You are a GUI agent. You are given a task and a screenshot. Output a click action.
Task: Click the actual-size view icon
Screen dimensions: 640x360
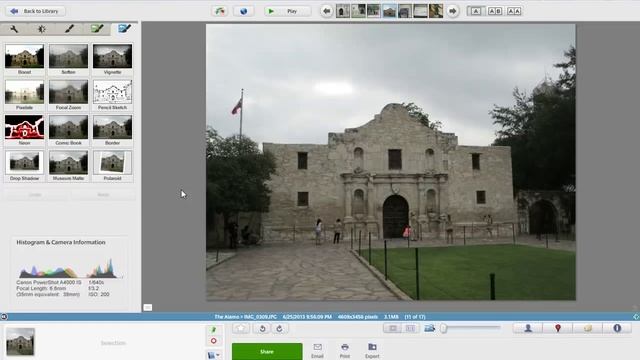pyautogui.click(x=410, y=328)
